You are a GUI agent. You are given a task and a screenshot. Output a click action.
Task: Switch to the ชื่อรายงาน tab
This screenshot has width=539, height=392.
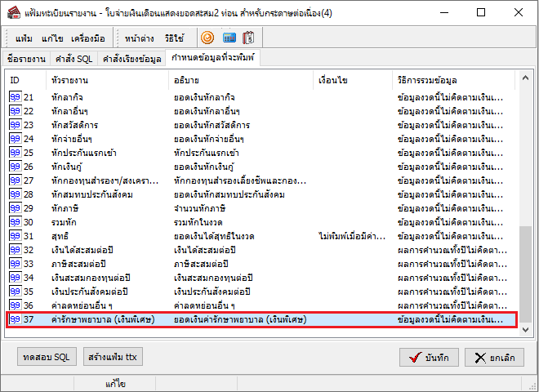pyautogui.click(x=26, y=59)
